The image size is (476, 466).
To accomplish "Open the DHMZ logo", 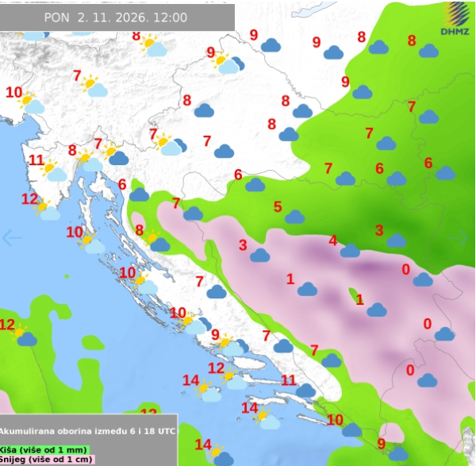I will coord(455,18).
